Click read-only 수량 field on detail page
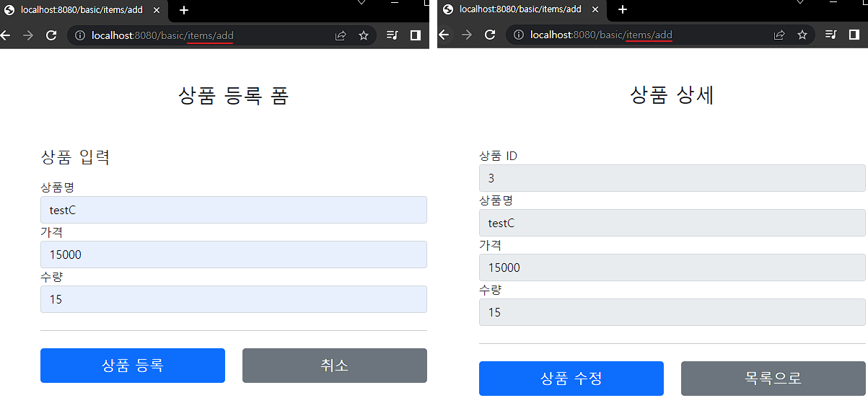868x398 pixels. [x=672, y=312]
